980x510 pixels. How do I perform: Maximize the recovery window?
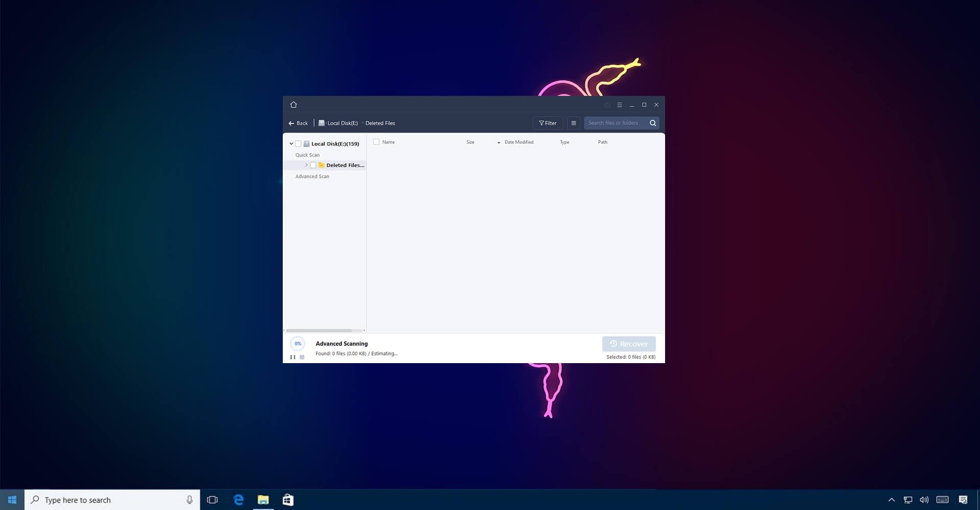[644, 105]
